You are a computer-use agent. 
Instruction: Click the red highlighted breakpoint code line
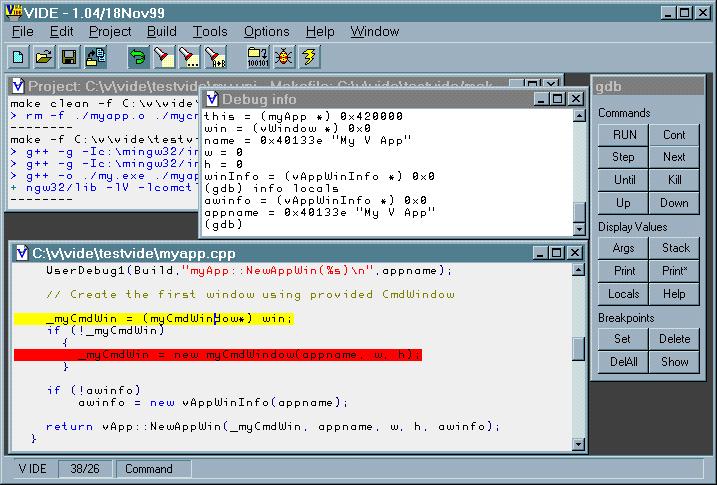click(218, 354)
